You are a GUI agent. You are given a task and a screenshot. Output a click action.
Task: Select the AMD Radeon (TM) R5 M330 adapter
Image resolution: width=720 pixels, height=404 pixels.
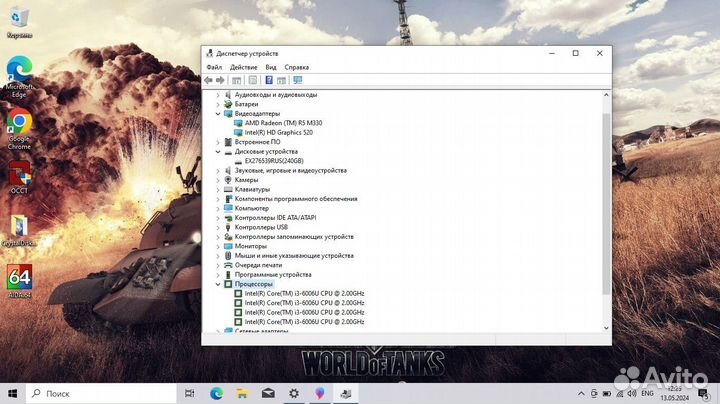pyautogui.click(x=283, y=123)
